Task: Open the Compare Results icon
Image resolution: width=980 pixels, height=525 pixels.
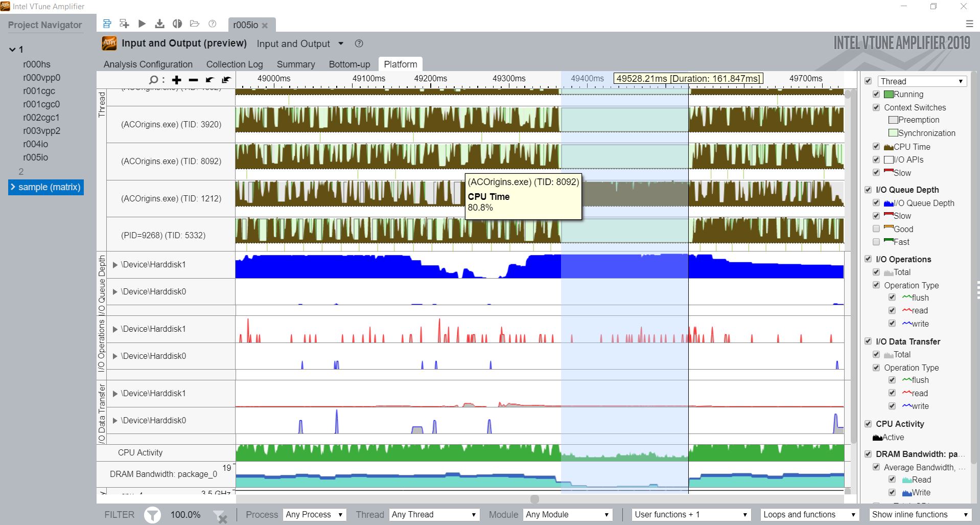Action: 177,24
